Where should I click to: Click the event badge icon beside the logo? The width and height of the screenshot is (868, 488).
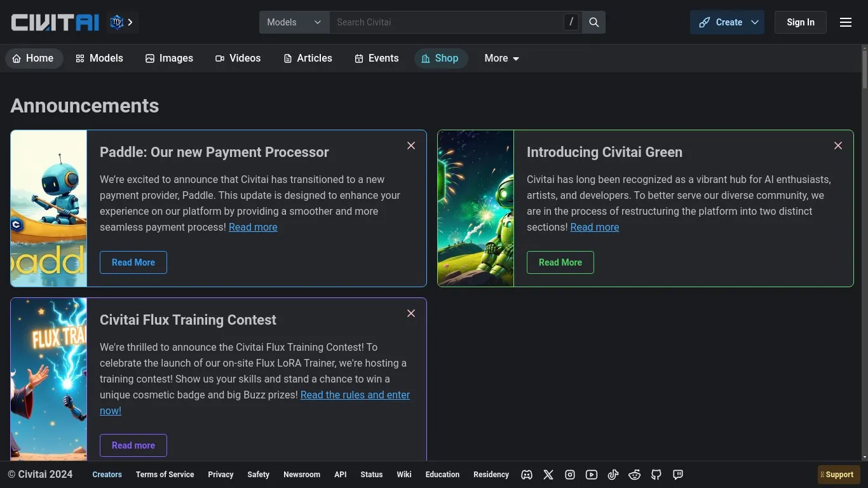point(116,22)
